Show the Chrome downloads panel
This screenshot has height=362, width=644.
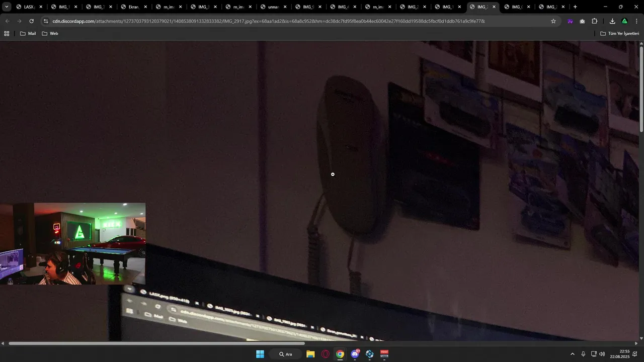612,21
